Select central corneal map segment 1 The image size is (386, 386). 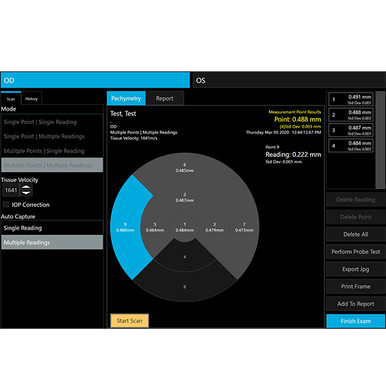click(x=184, y=227)
